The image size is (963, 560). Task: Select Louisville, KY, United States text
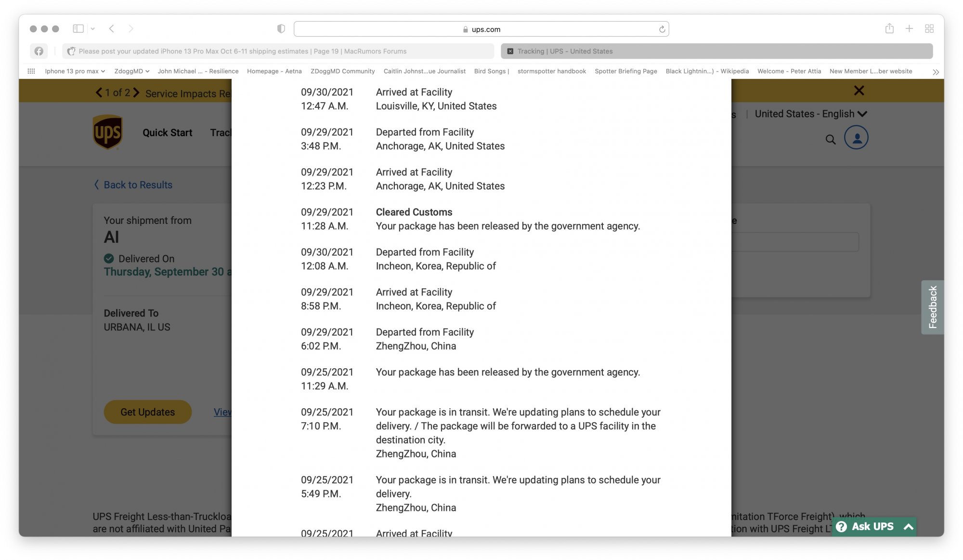(436, 106)
